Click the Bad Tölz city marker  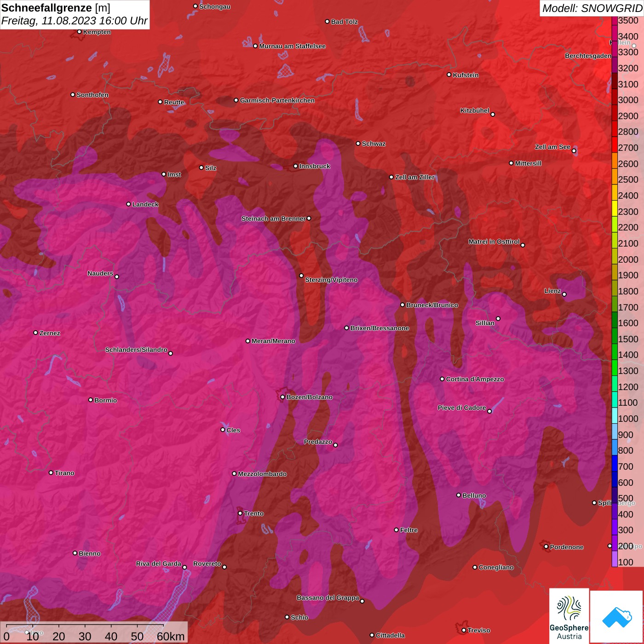tap(327, 22)
